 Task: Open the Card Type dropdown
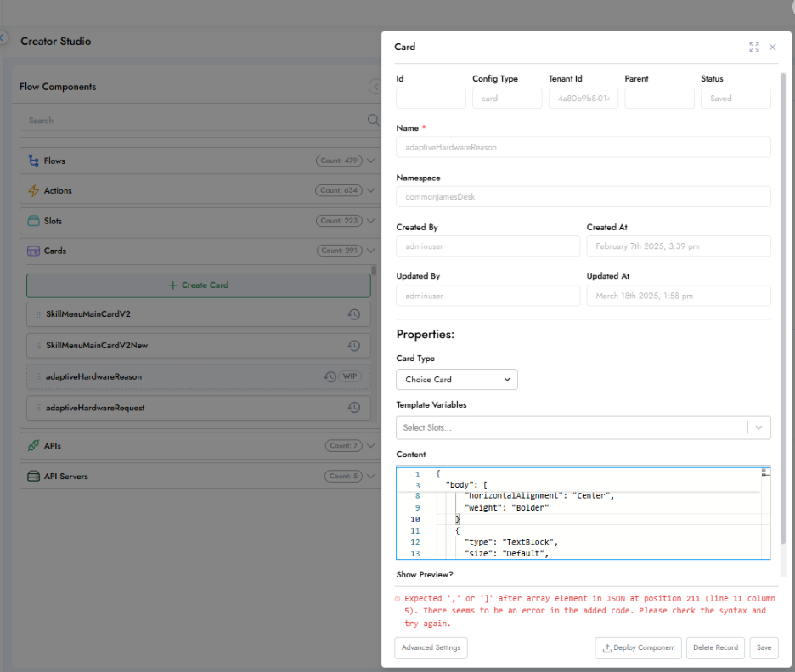click(457, 380)
